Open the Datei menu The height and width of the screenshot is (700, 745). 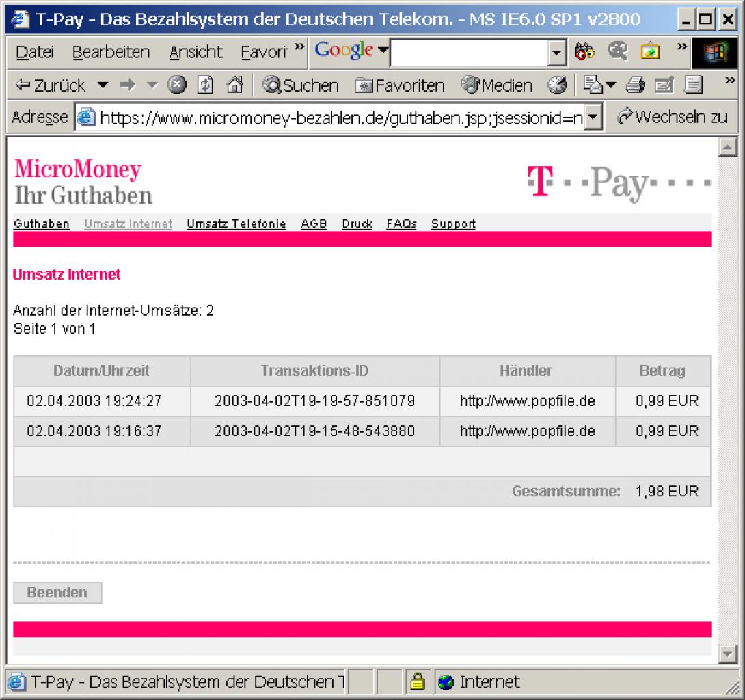[34, 52]
